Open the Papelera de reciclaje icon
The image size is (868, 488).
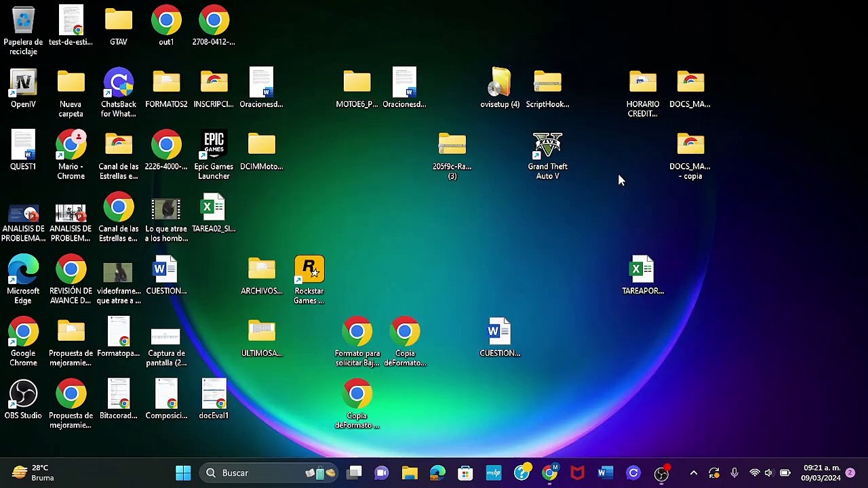[23, 31]
